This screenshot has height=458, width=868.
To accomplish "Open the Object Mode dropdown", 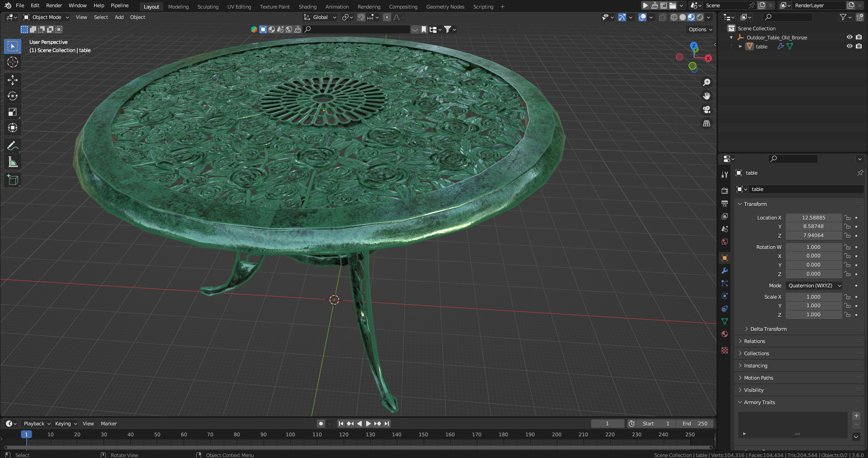I will 46,17.
